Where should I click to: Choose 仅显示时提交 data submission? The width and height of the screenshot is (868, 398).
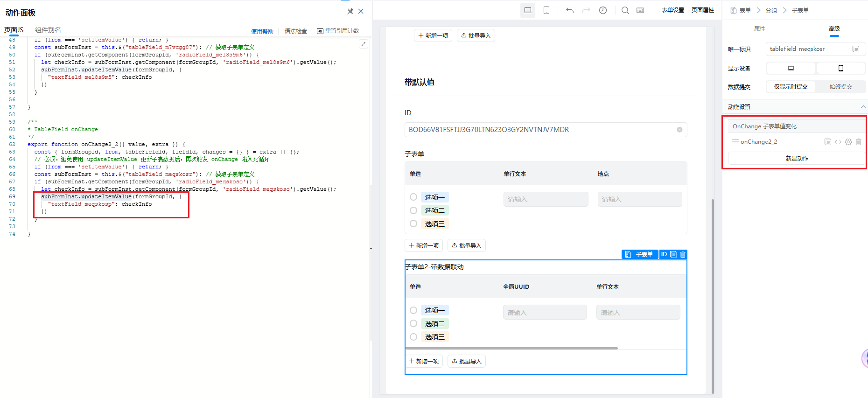click(791, 87)
